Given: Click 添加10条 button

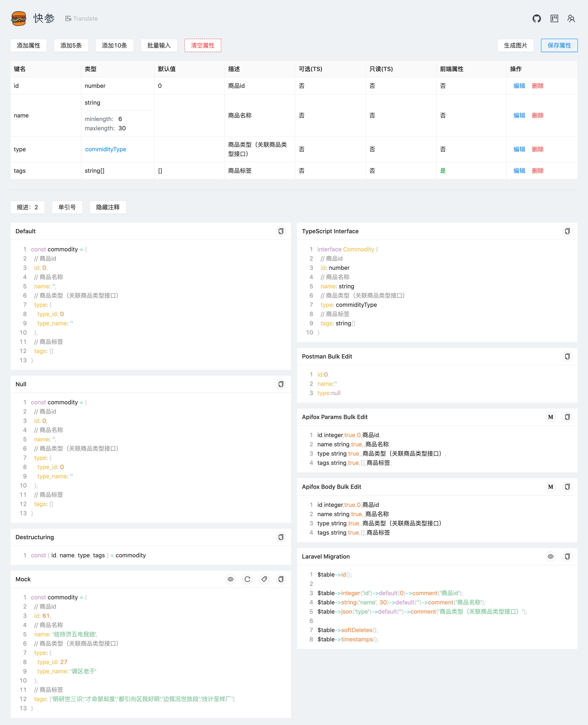Looking at the screenshot, I should (x=114, y=45).
